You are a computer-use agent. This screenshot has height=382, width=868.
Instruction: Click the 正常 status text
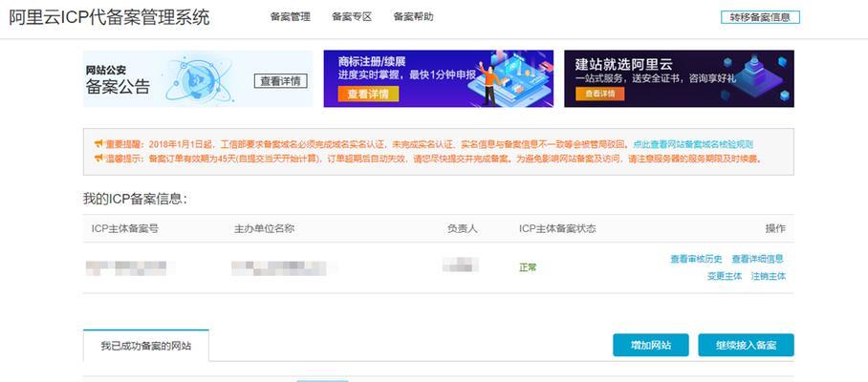(x=528, y=267)
